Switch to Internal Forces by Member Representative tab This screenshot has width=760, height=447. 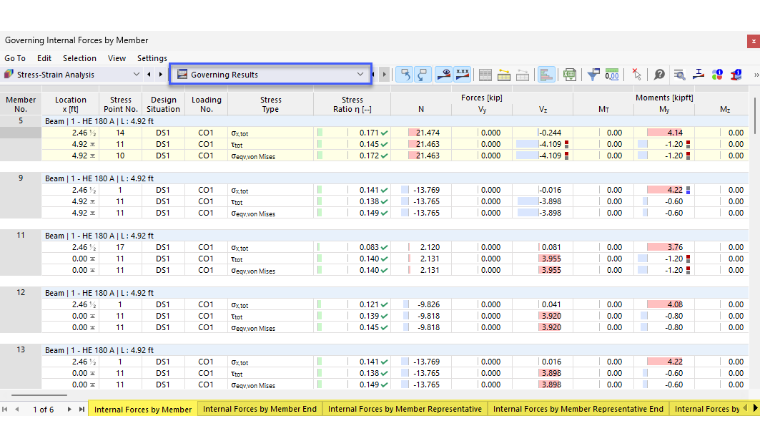coord(405,409)
